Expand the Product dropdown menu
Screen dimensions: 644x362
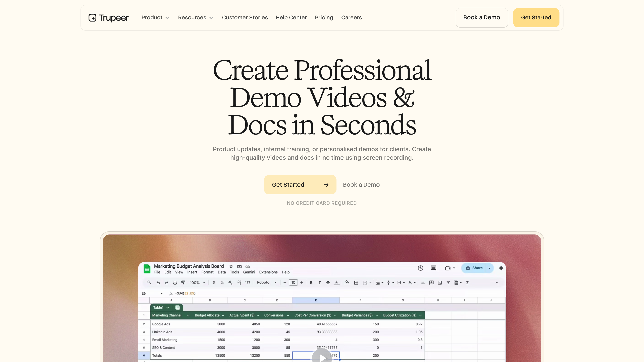click(x=156, y=17)
